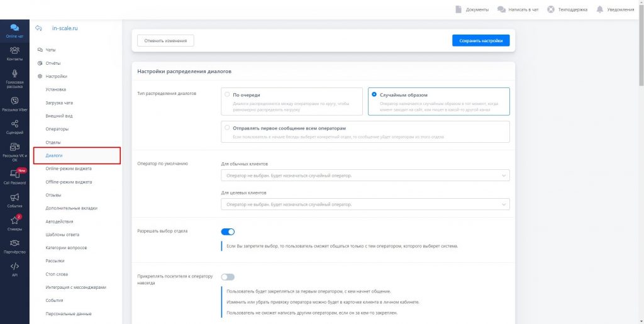Select Отправлять первое сообщение всем операторам option
The height and width of the screenshot is (324, 644).
click(x=227, y=128)
